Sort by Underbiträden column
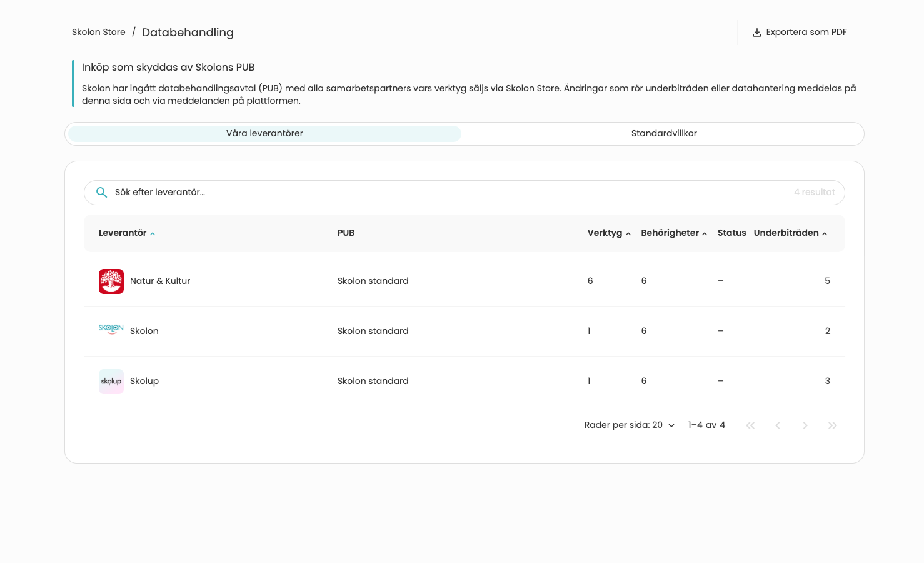 point(790,233)
